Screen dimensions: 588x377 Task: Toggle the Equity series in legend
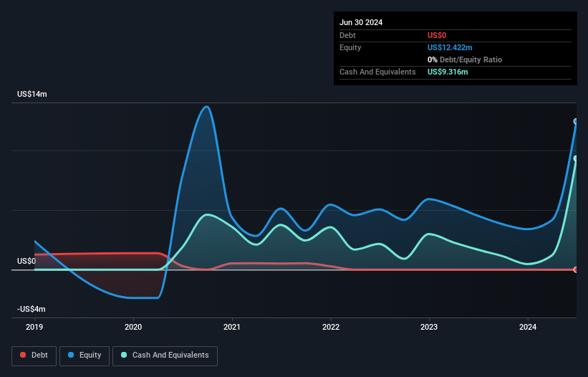click(x=85, y=355)
